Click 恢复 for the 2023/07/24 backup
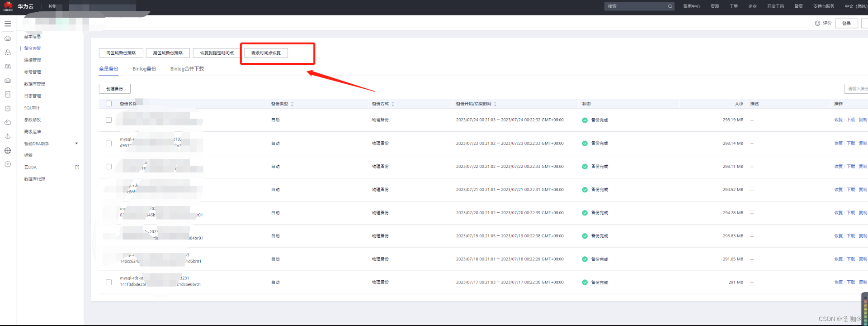The height and width of the screenshot is (326, 868). coord(839,120)
